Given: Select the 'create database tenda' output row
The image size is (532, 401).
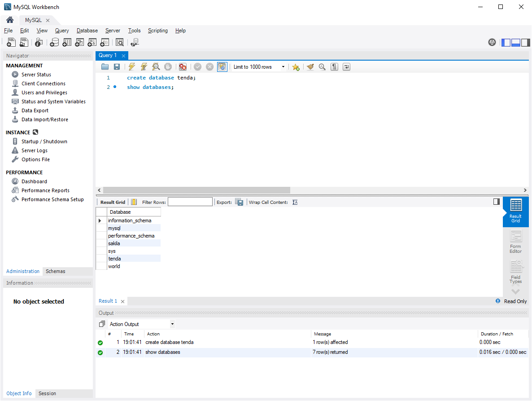Looking at the screenshot, I should [x=312, y=342].
